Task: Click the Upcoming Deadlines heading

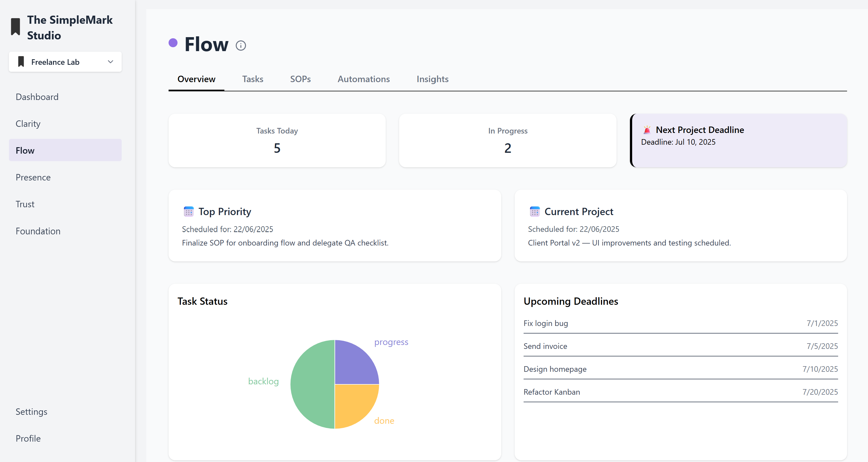Action: point(571,301)
